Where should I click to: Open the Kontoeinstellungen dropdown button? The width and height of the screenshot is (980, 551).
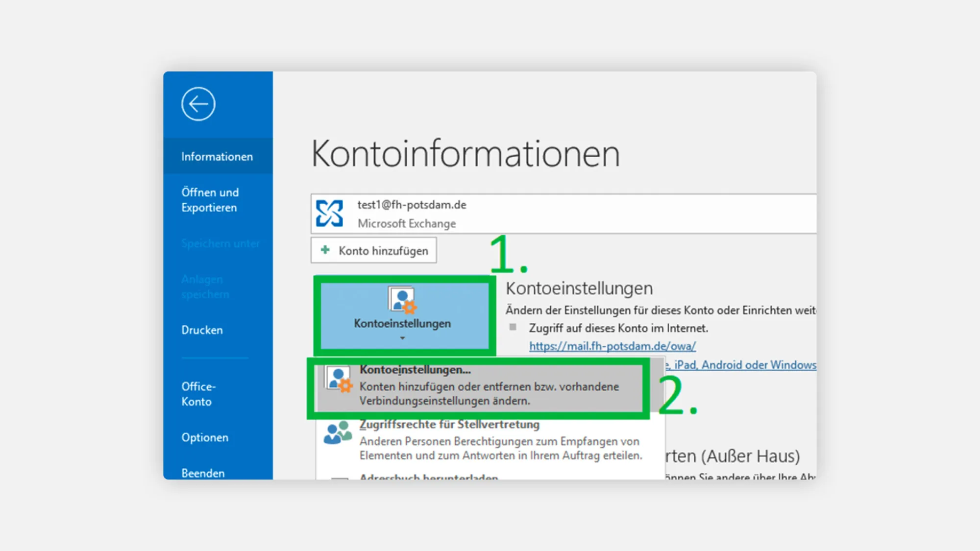(404, 316)
